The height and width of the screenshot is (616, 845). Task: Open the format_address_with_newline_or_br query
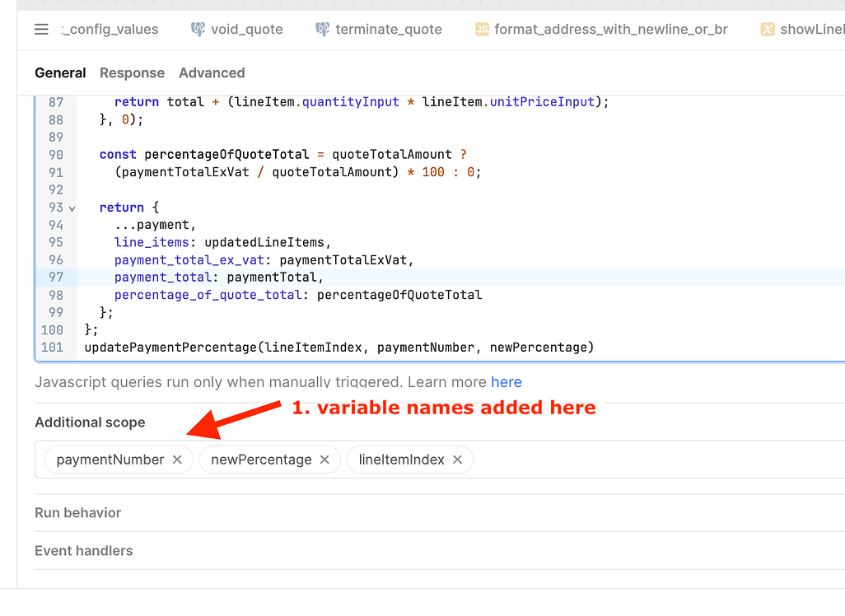pyautogui.click(x=609, y=29)
